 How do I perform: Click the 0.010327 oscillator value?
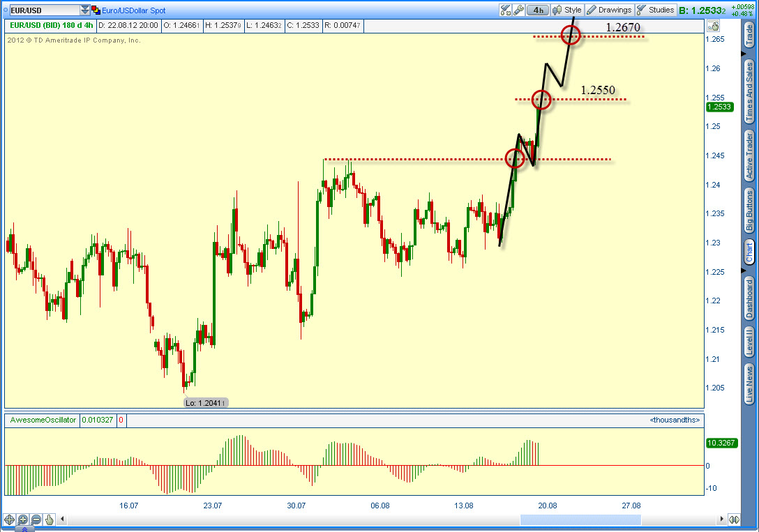tap(97, 420)
